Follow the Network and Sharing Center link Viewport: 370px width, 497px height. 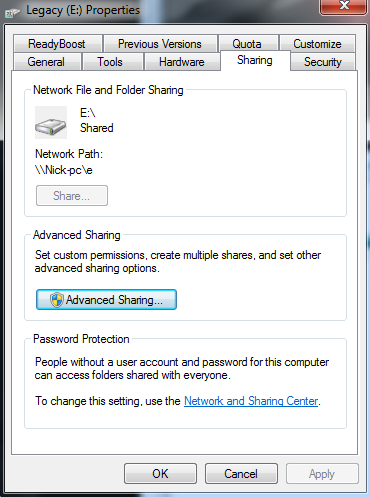coord(251,401)
